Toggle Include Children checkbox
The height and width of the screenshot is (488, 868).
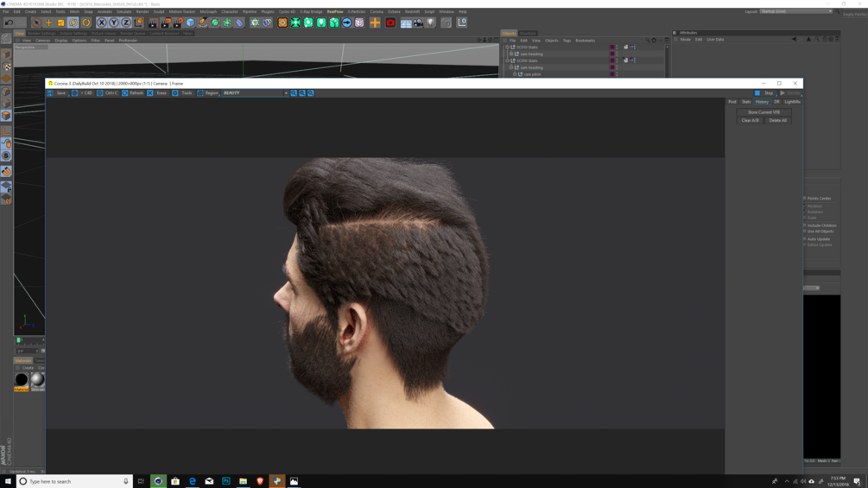(805, 225)
